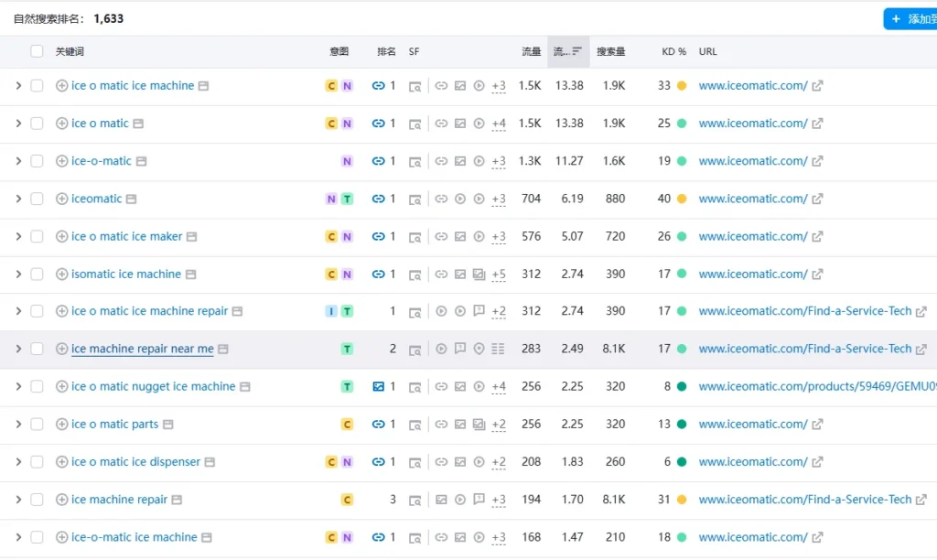937x560 pixels.
Task: Expand the 'ice o matic' row
Action: click(x=18, y=124)
